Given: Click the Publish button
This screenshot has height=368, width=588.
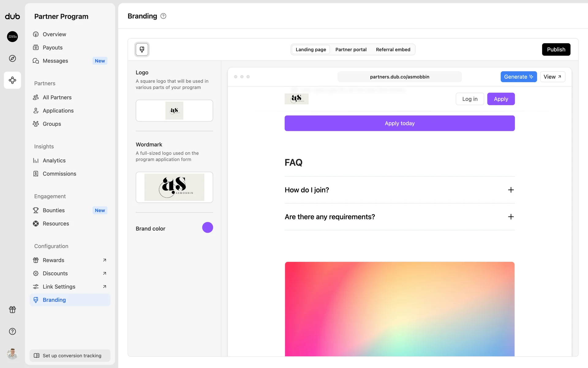Looking at the screenshot, I should (x=556, y=49).
